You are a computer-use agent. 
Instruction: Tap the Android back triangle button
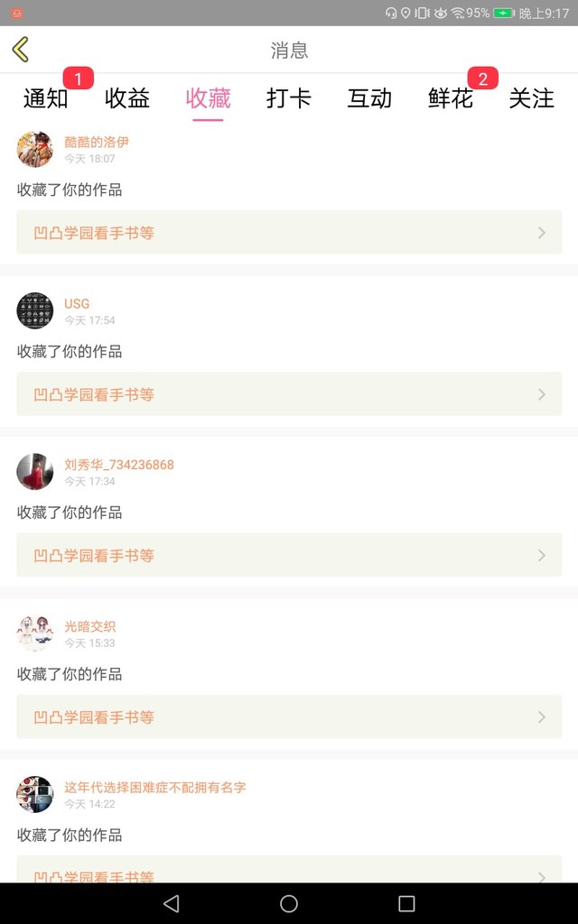(172, 903)
